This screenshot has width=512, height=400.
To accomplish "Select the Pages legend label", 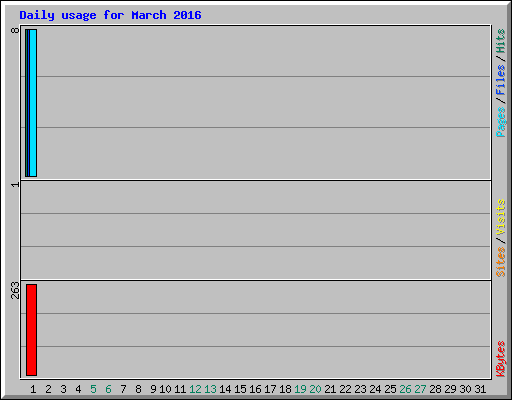I will point(500,122).
